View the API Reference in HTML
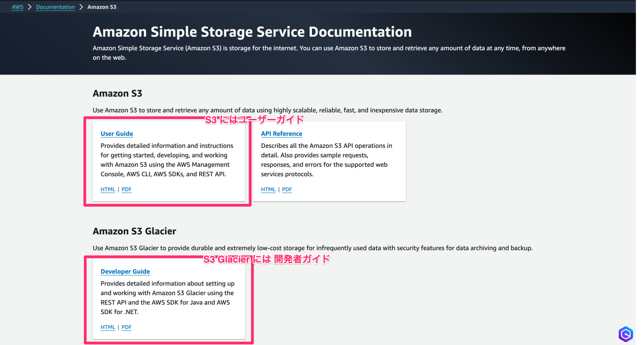The image size is (644, 345). point(268,189)
